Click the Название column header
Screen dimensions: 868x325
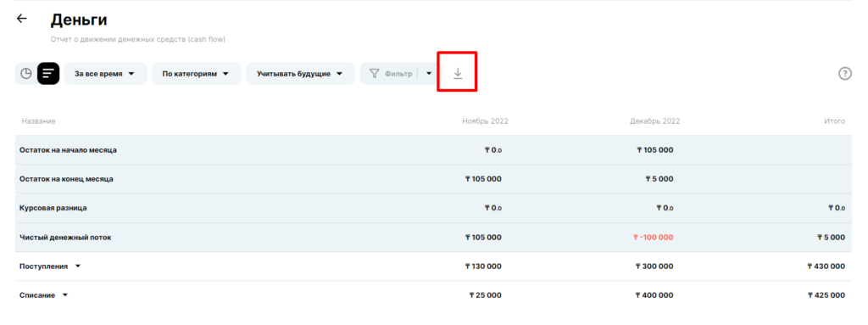point(38,120)
